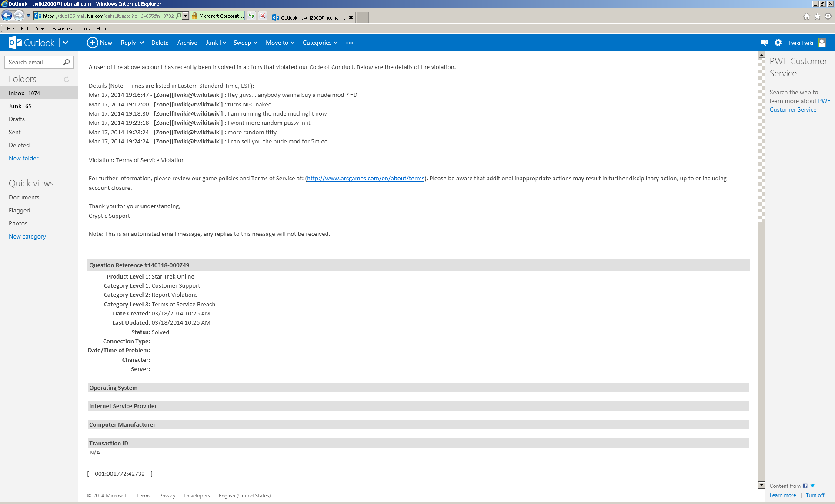Expand the Reply options arrow
Viewport: 835px width, 504px height.
[x=142, y=43]
